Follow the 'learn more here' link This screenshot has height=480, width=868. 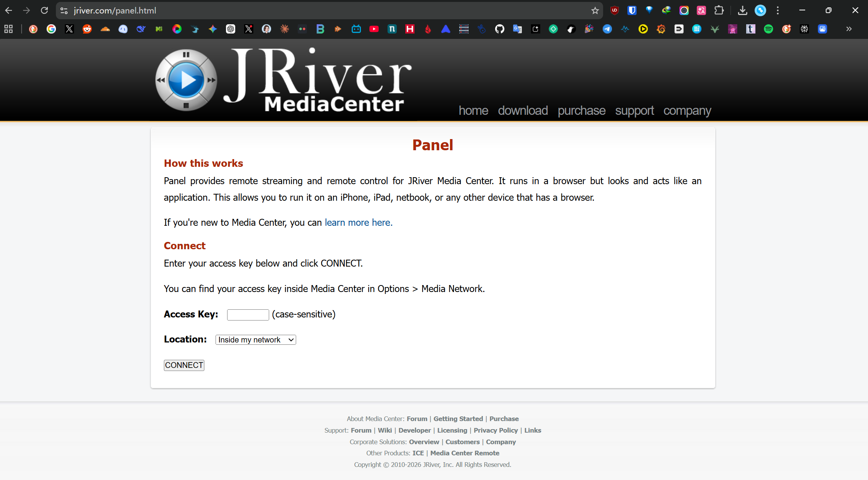coord(358,223)
